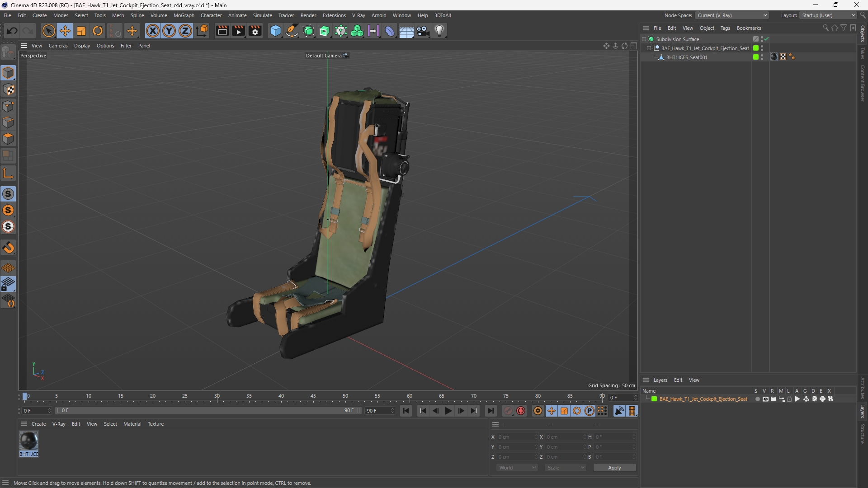Add a Cube primitive object
The width and height of the screenshot is (868, 488).
tap(275, 31)
